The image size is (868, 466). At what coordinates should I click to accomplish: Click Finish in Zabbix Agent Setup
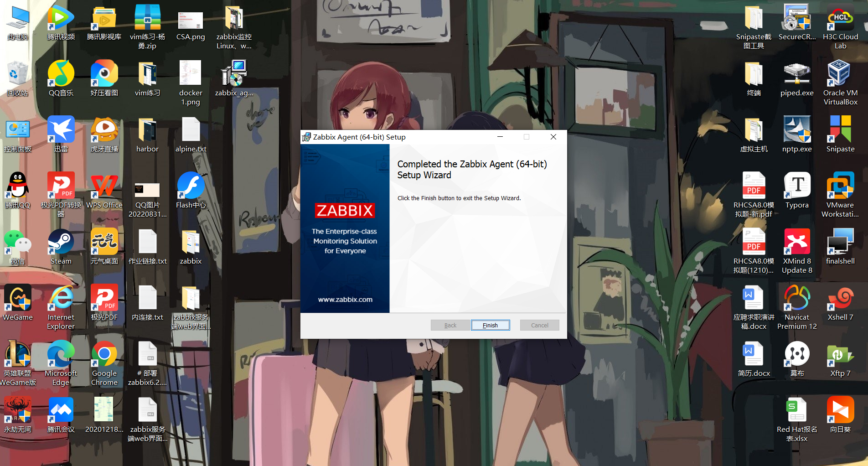pos(490,325)
